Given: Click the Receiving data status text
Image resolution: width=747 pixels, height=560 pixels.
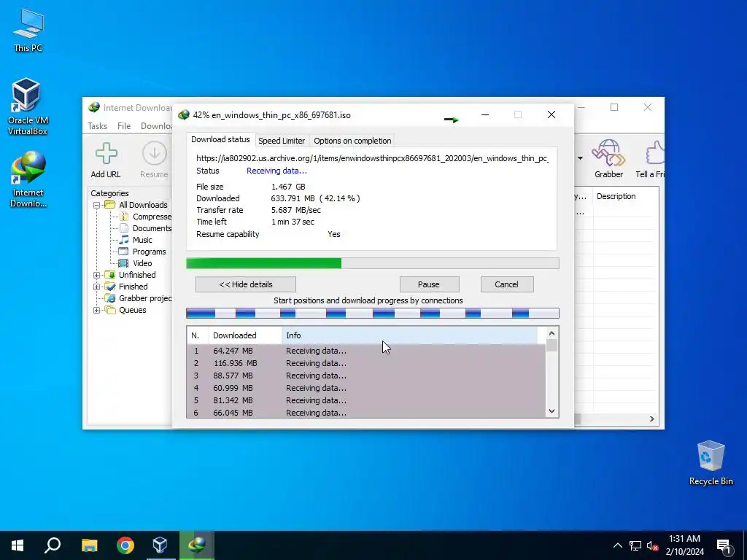Looking at the screenshot, I should [276, 171].
